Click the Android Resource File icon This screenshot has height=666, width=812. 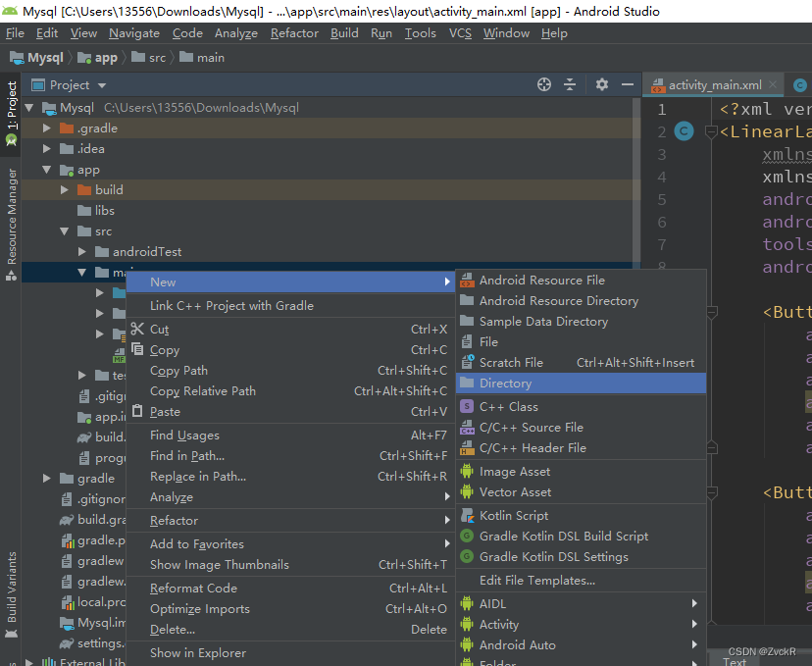[467, 281]
